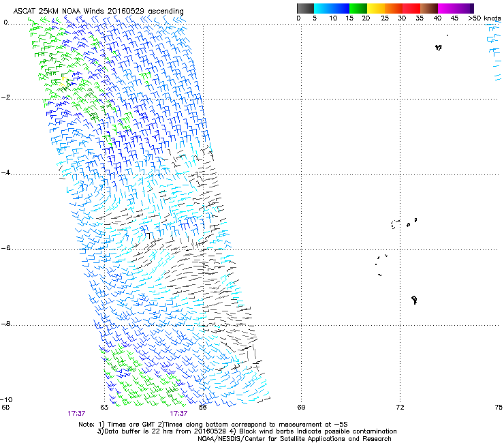Image resolution: width=504 pixels, height=443 pixels.
Task: Pick the brown 35-40 knots legend segment
Action: tap(429, 8)
